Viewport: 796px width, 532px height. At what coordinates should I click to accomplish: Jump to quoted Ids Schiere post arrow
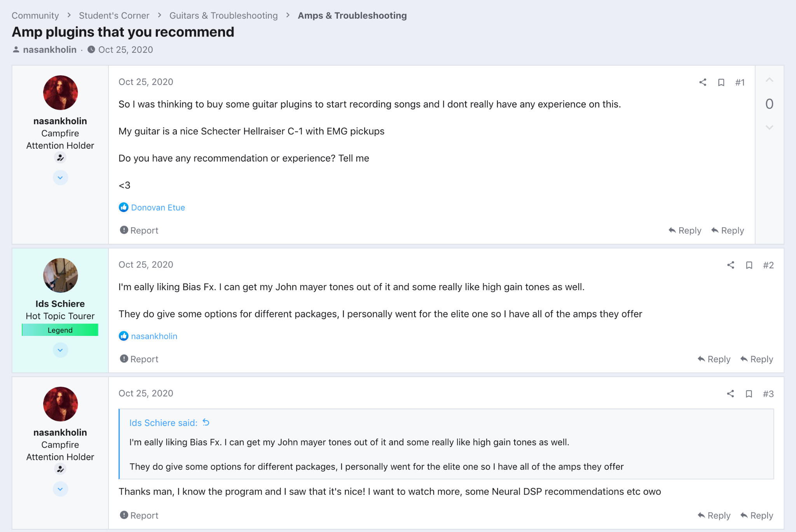(206, 422)
